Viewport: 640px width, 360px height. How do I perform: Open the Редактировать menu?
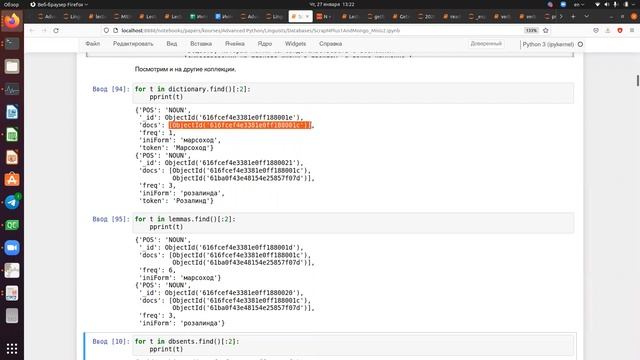[133, 44]
